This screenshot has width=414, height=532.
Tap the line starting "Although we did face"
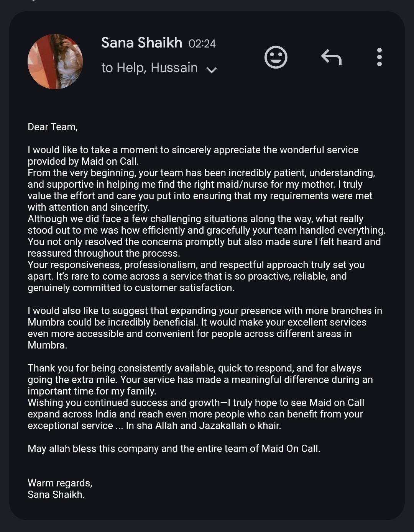click(x=195, y=219)
